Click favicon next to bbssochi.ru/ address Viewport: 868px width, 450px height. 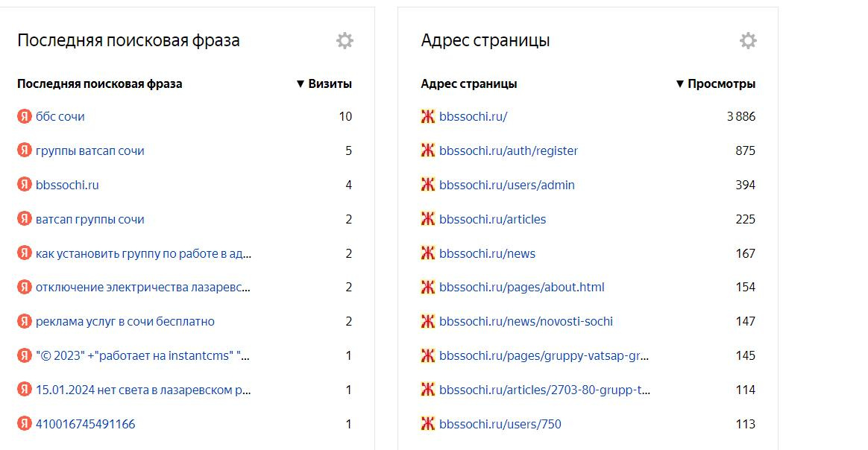point(428,116)
